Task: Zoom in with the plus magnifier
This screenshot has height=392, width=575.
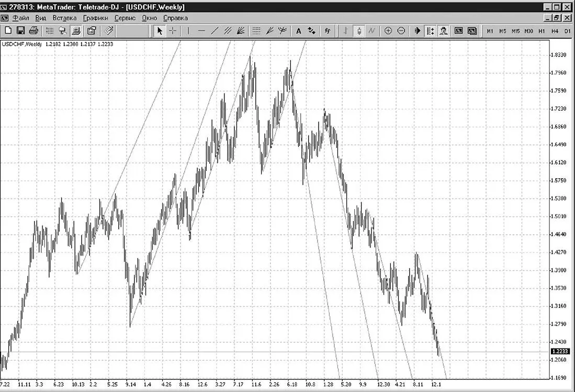Action: pos(388,31)
